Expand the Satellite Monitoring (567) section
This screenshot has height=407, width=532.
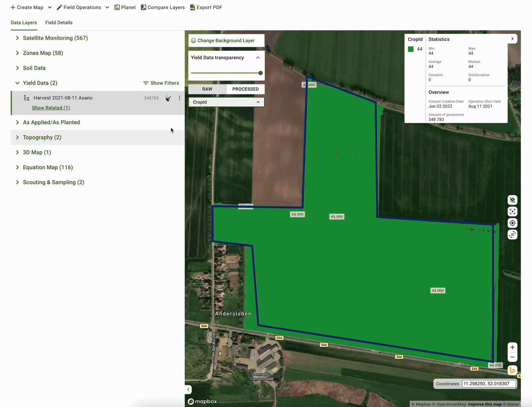(55, 38)
